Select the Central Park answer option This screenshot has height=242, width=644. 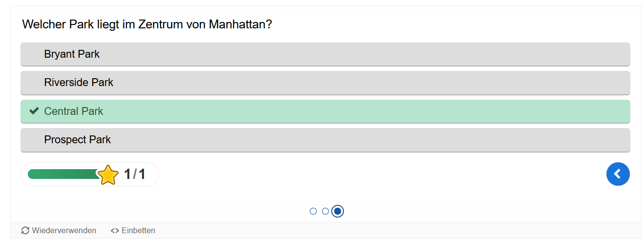pyautogui.click(x=325, y=111)
